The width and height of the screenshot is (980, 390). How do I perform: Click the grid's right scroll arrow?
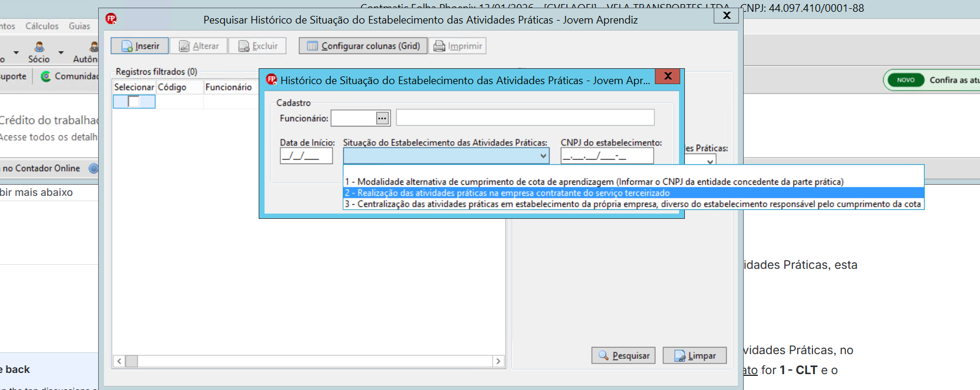499,361
